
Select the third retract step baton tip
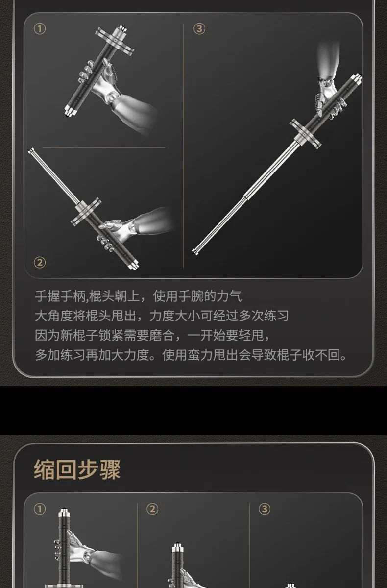(x=290, y=585)
